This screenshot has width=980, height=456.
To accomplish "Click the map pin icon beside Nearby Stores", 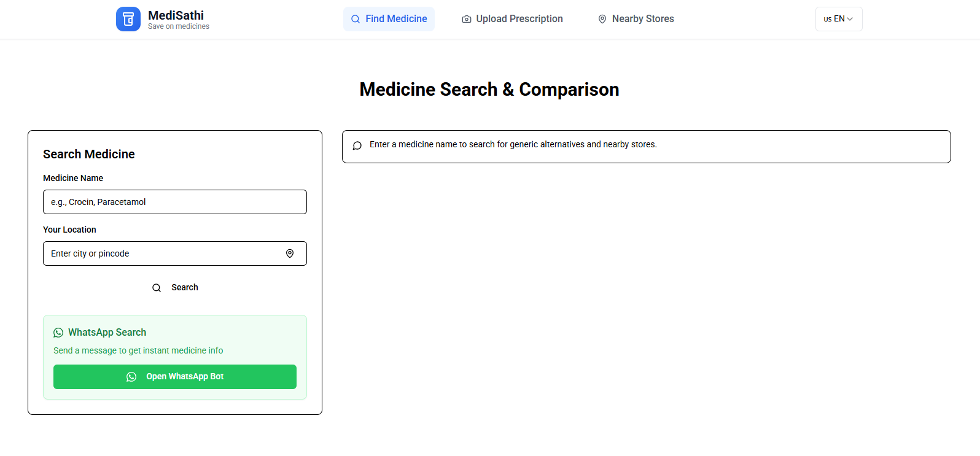I will [x=602, y=19].
